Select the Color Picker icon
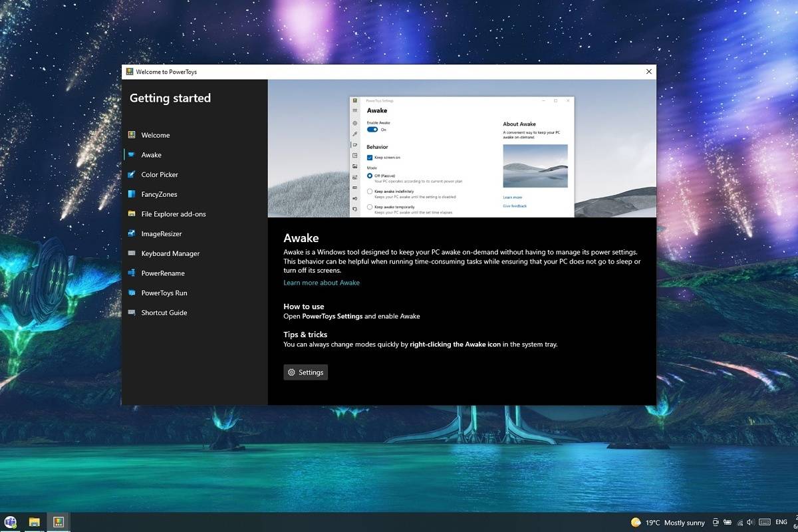Screen dimensions: 798x532 pyautogui.click(x=132, y=175)
